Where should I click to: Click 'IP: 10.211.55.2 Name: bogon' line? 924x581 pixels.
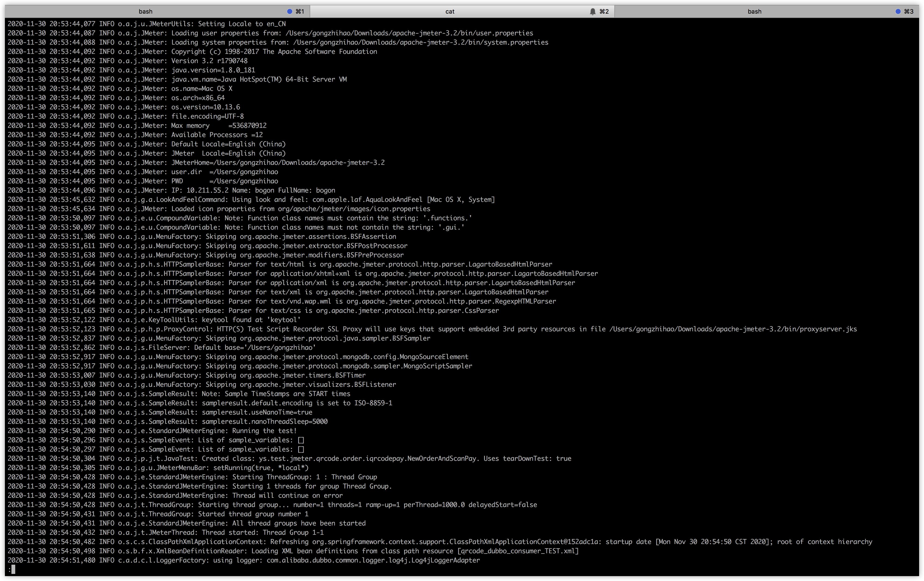point(171,190)
